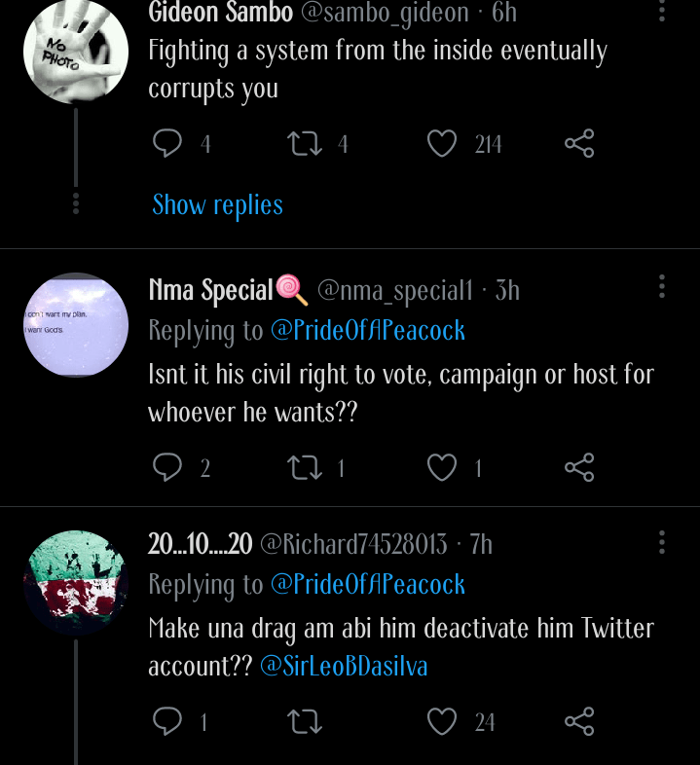
Task: Reply to Nma Special's tweet
Action: point(168,468)
